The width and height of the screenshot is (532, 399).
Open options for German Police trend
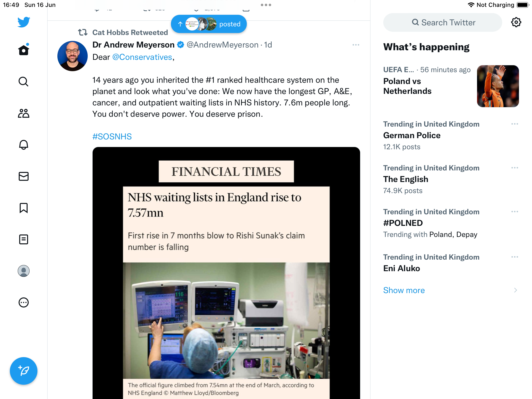pyautogui.click(x=515, y=124)
